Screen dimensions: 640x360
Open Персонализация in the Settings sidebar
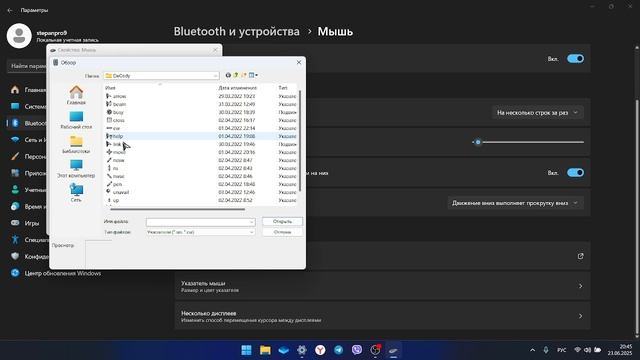[28, 156]
